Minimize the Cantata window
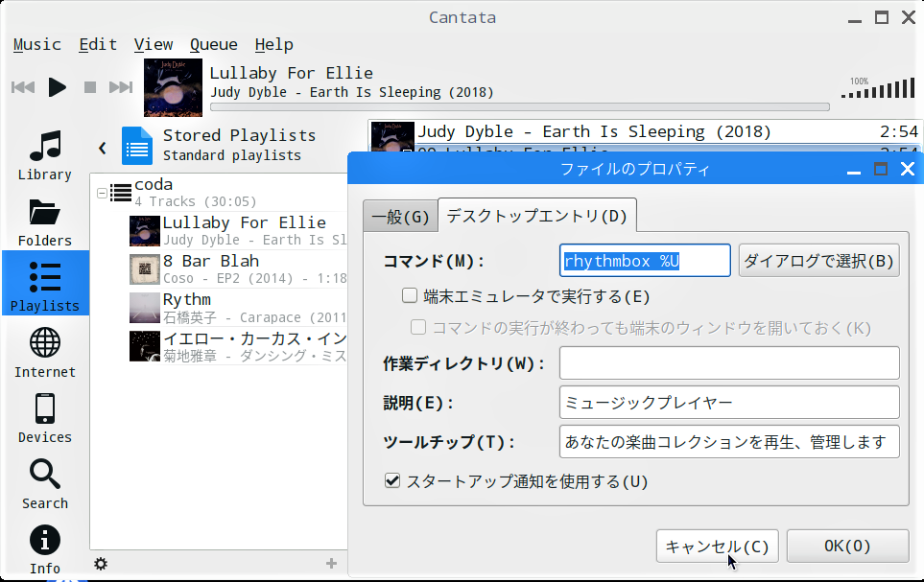Viewport: 924px width, 582px height. click(x=855, y=18)
